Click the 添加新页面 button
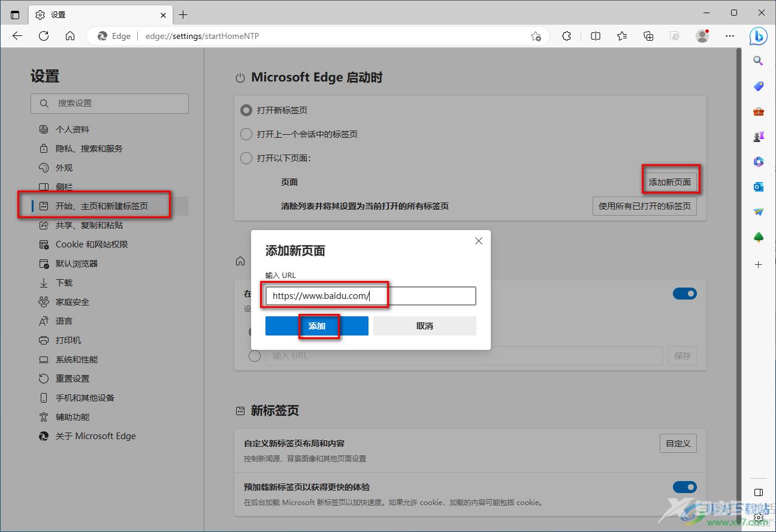 pos(670,182)
